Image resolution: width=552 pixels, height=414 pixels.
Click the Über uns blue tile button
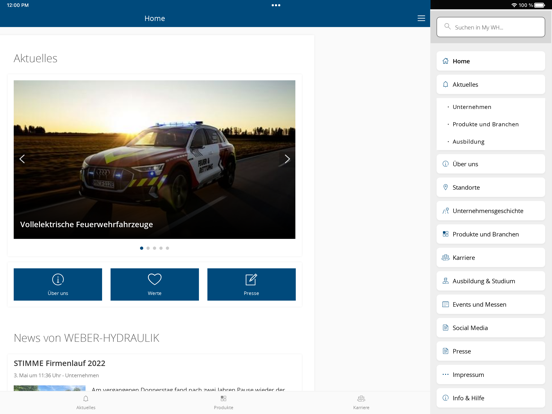(x=58, y=284)
